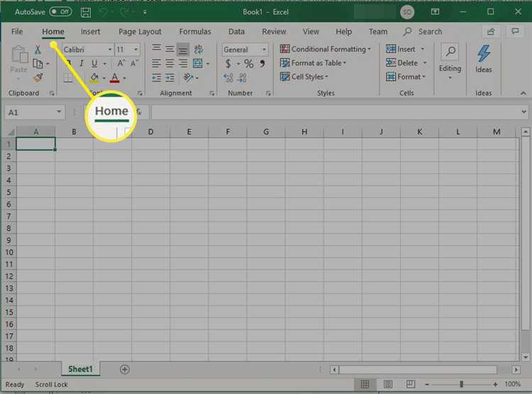Switch to Normal view in status bar
Image resolution: width=532 pixels, height=394 pixels.
click(365, 384)
